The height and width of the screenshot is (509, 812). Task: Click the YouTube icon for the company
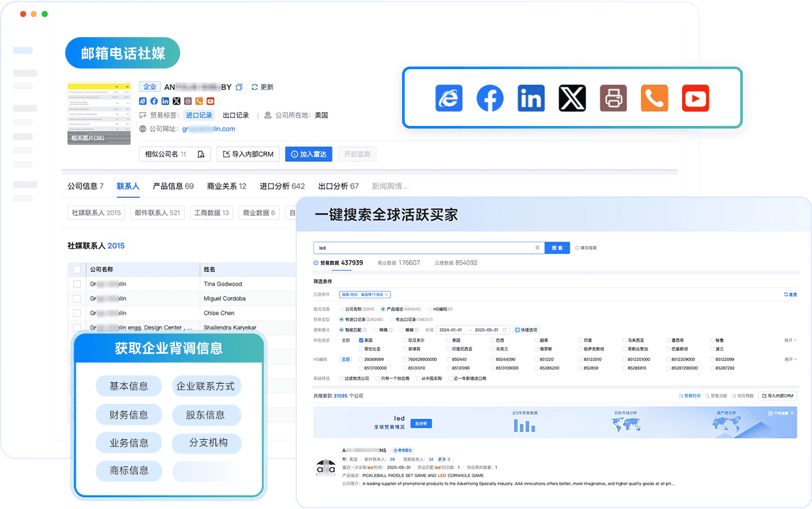pos(695,99)
